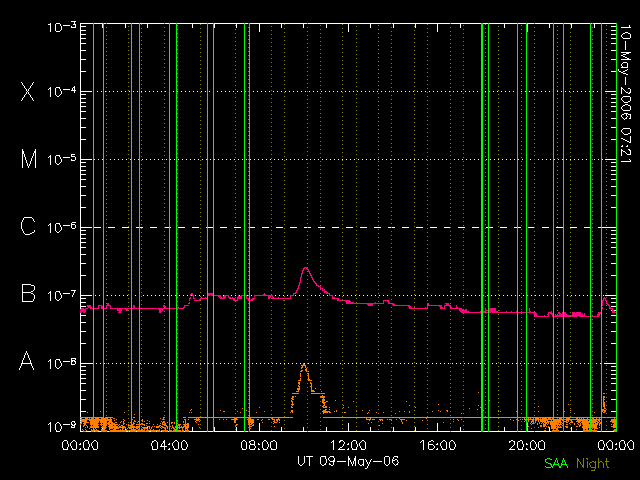The image size is (640, 480).
Task: Click the 04:00 time axis label
Action: (x=170, y=445)
